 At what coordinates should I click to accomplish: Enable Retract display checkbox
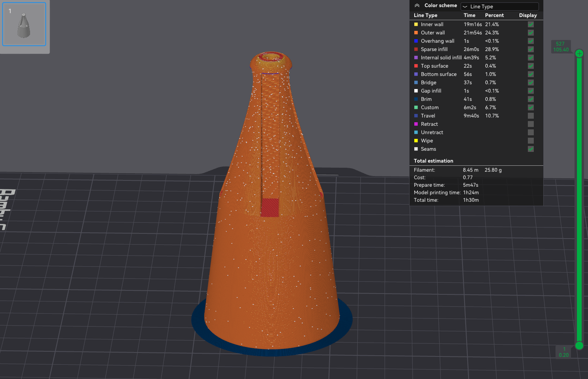(531, 124)
